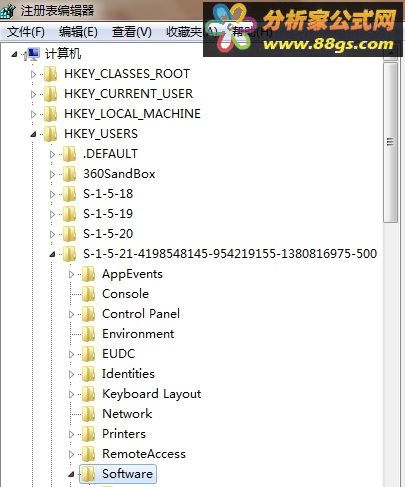The width and height of the screenshot is (405, 487).
Task: Expand HKEY_LOCAL_MACHINE node arrow
Action: (33, 114)
